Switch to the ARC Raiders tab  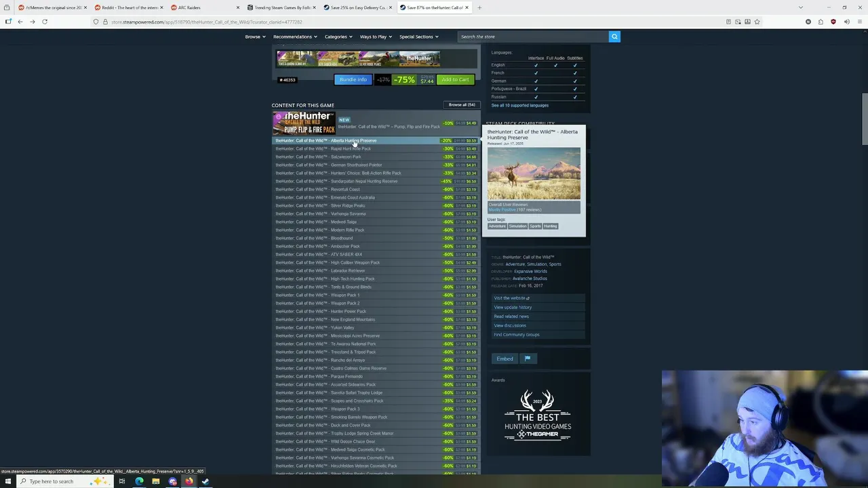pyautogui.click(x=203, y=7)
